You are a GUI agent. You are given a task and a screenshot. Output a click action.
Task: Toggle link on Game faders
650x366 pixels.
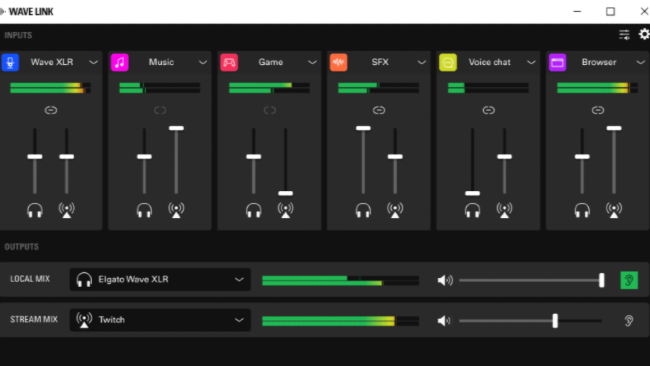[270, 110]
